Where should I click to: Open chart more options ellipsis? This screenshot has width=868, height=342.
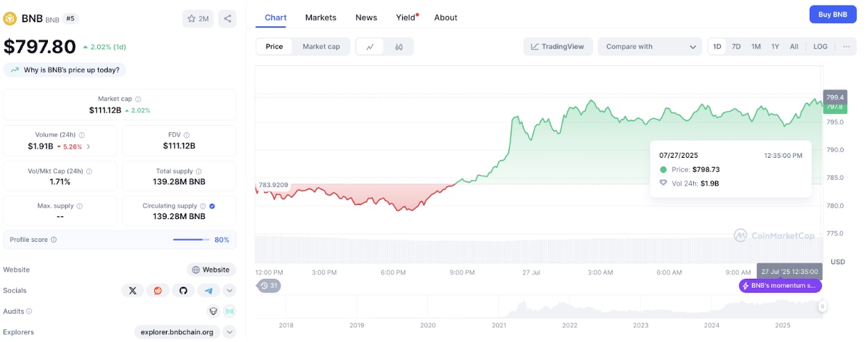pyautogui.click(x=846, y=47)
